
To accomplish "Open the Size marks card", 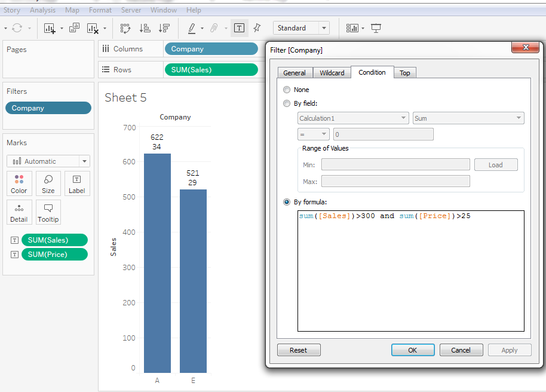I will (x=48, y=183).
